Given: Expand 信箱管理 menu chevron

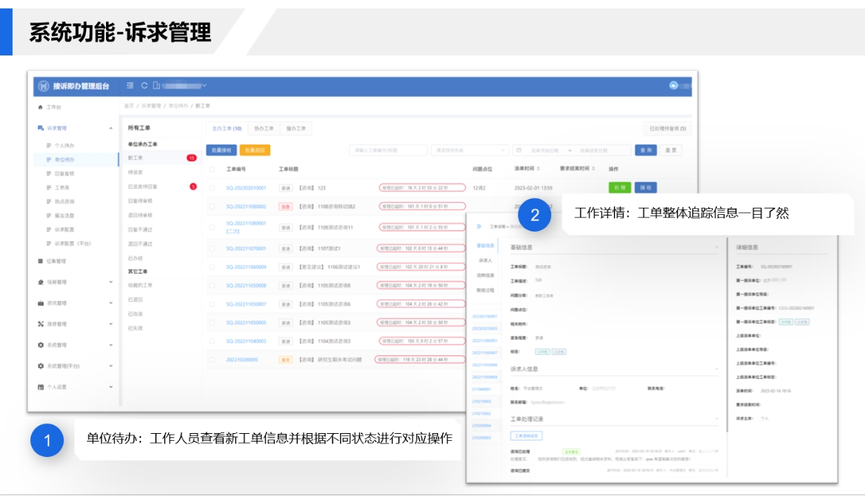Looking at the screenshot, I should (x=111, y=282).
